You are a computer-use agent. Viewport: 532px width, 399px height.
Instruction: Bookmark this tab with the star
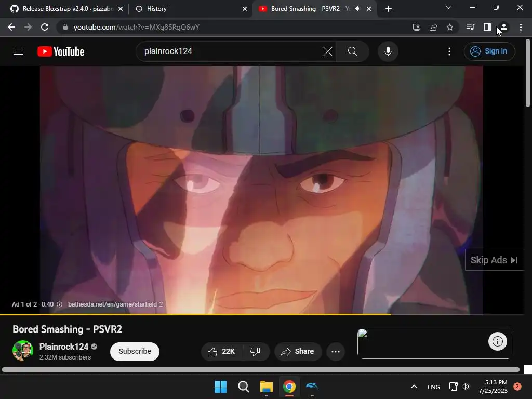tap(450, 27)
